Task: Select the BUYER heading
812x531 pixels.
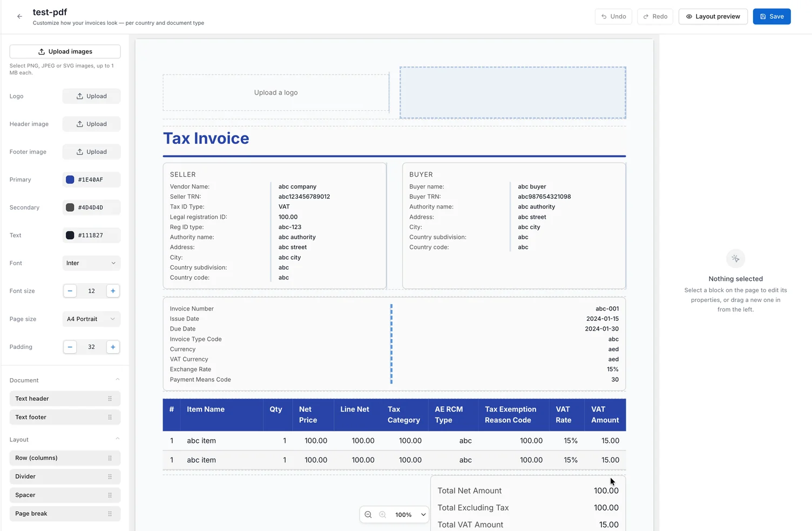Action: point(421,174)
